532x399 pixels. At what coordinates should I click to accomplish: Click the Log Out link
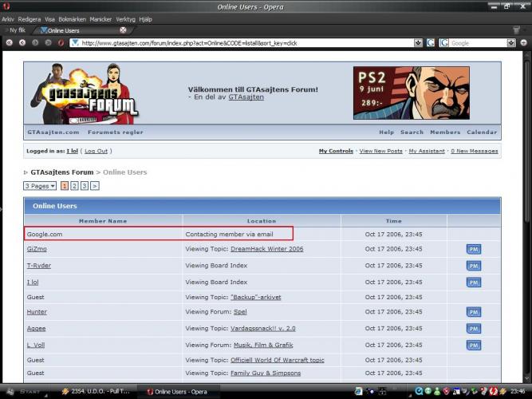[x=96, y=151]
